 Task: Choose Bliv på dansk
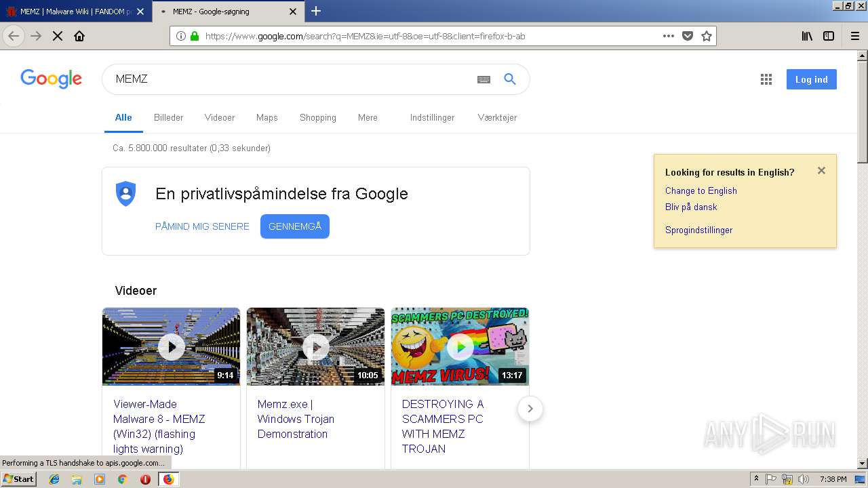691,207
